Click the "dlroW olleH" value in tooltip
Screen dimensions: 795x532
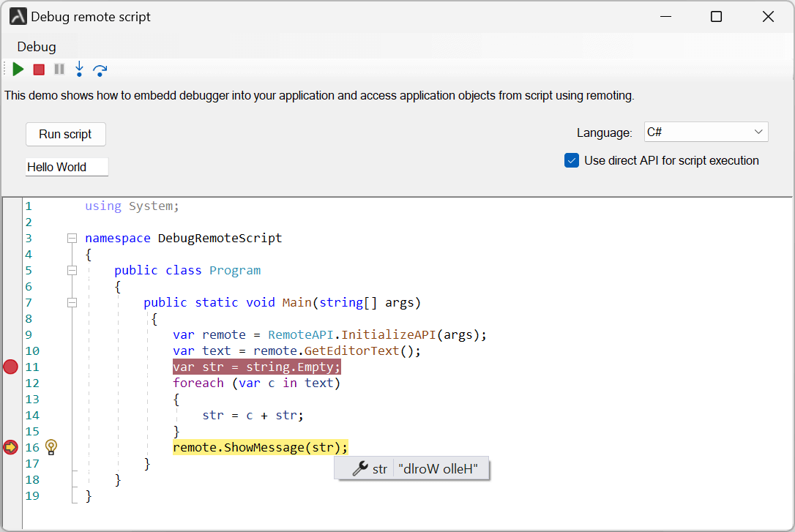coord(438,469)
